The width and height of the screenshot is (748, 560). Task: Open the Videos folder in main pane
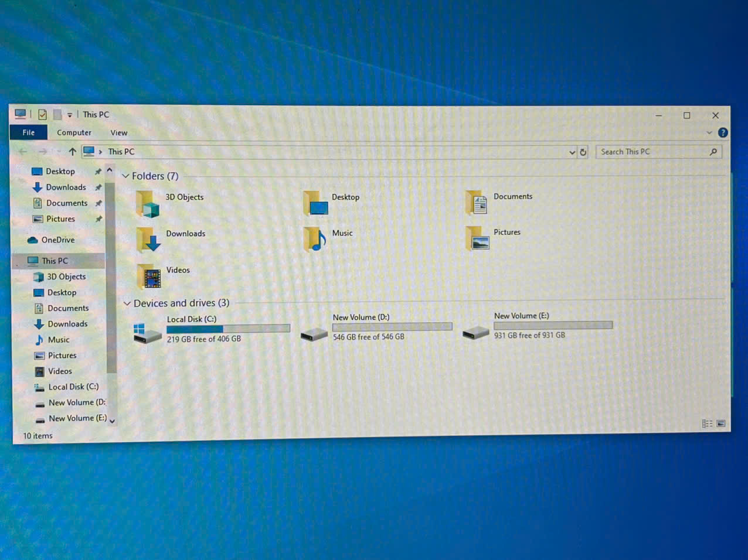149,276
